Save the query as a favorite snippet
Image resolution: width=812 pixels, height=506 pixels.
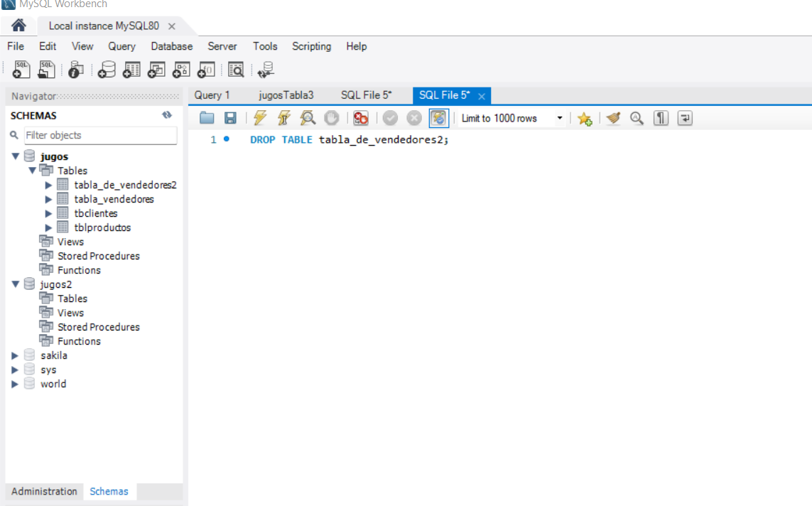point(585,119)
